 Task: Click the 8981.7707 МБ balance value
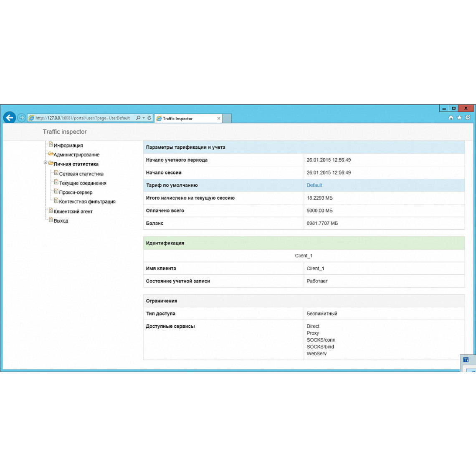[x=322, y=223]
